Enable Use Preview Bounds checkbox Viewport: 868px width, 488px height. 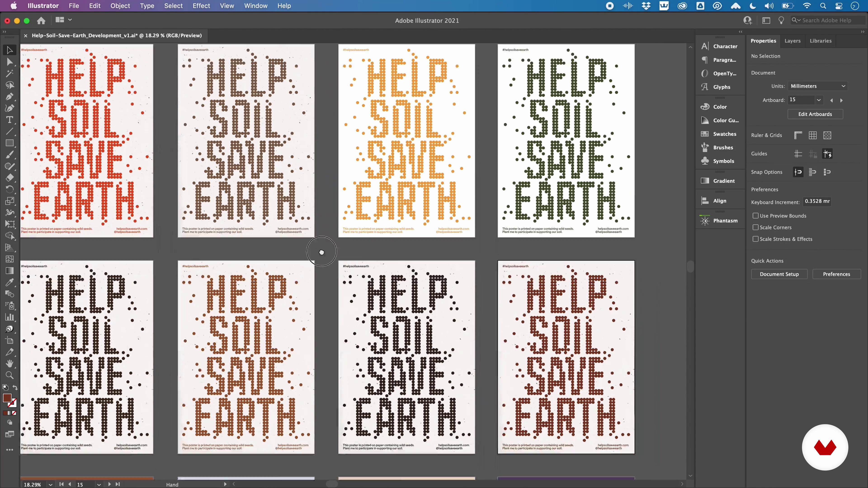coord(755,216)
